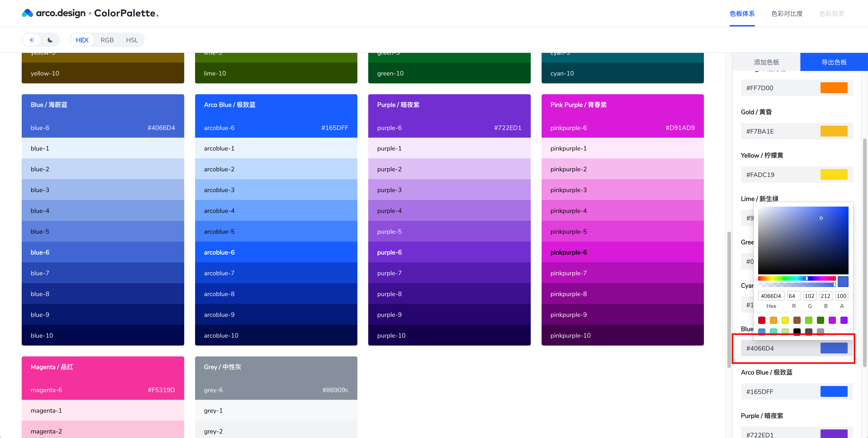868x438 pixels.
Task: Click the blue-6 #4066D4 header row
Action: [103, 128]
